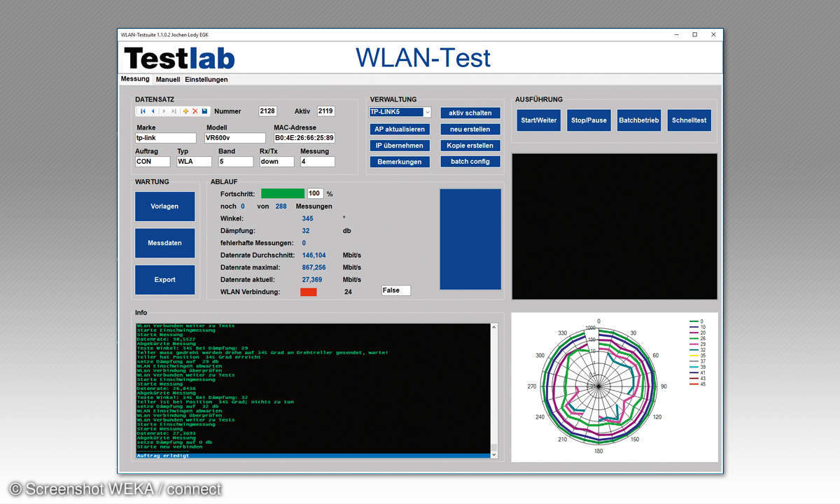Click the Winkel value 345

pyautogui.click(x=308, y=218)
